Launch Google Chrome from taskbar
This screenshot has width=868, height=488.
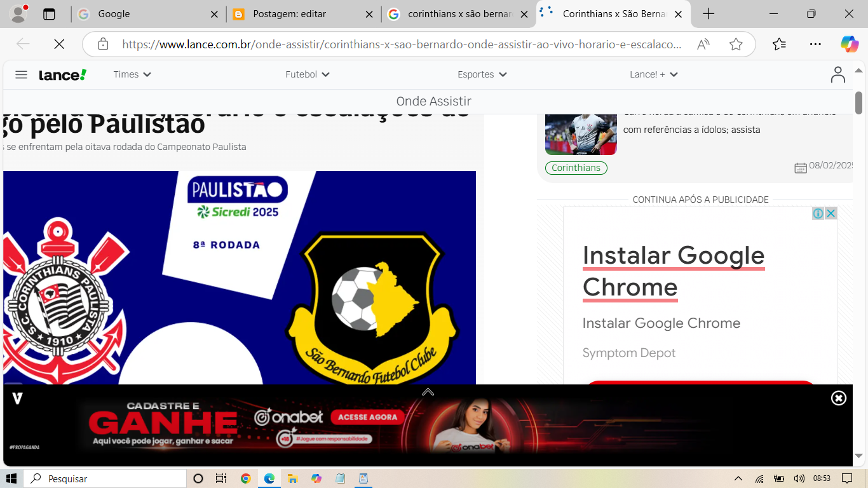point(246,478)
